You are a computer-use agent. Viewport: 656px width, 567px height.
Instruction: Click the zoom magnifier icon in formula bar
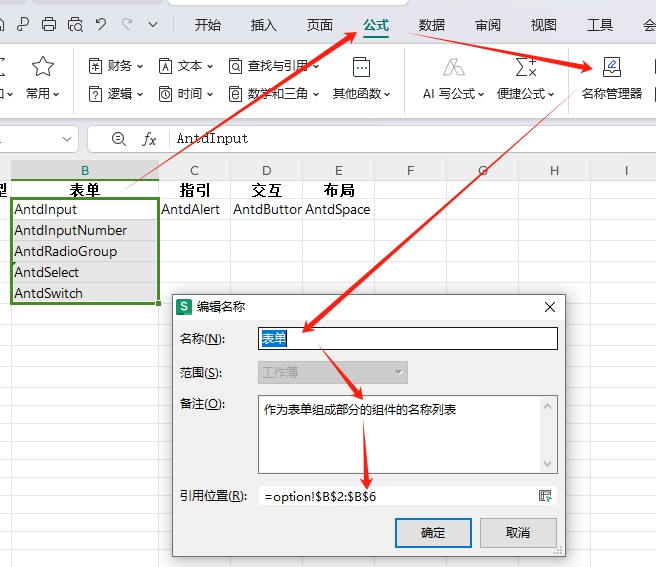[119, 139]
